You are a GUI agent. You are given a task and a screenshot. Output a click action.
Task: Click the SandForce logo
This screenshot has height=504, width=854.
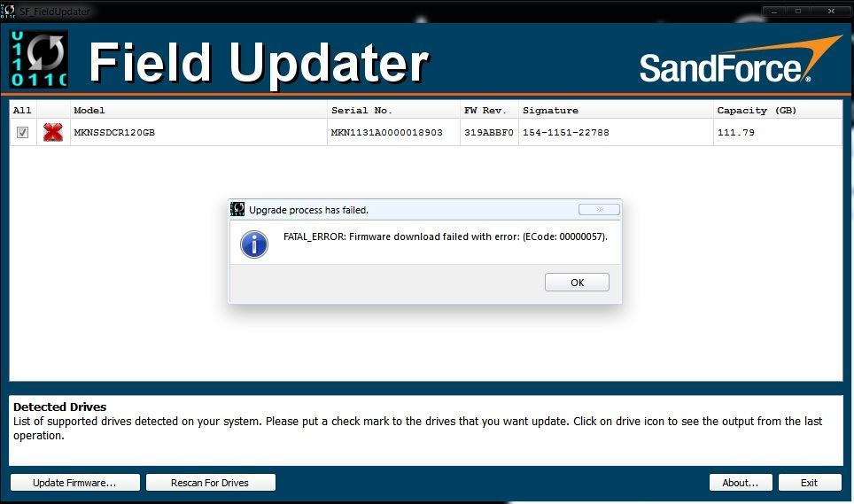tap(741, 60)
